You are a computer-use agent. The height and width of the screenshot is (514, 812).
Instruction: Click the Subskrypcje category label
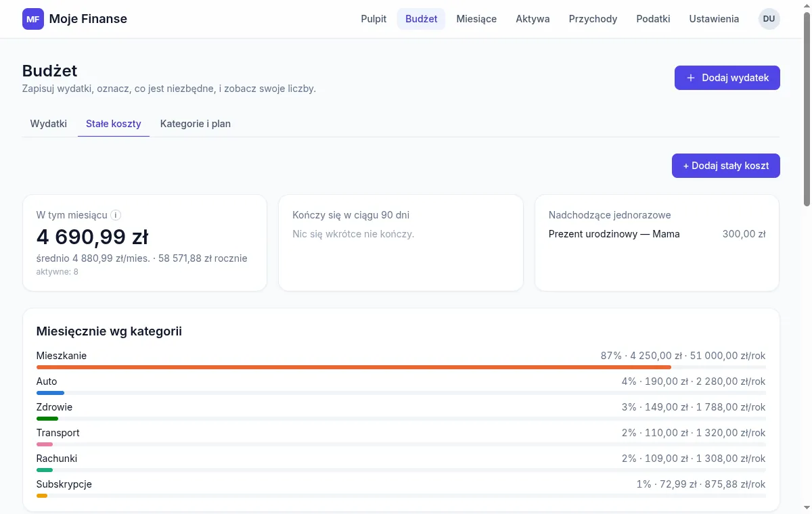(x=64, y=484)
